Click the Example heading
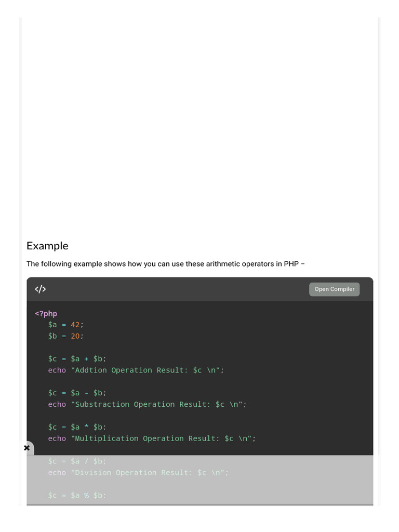399x532 pixels. [x=47, y=246]
